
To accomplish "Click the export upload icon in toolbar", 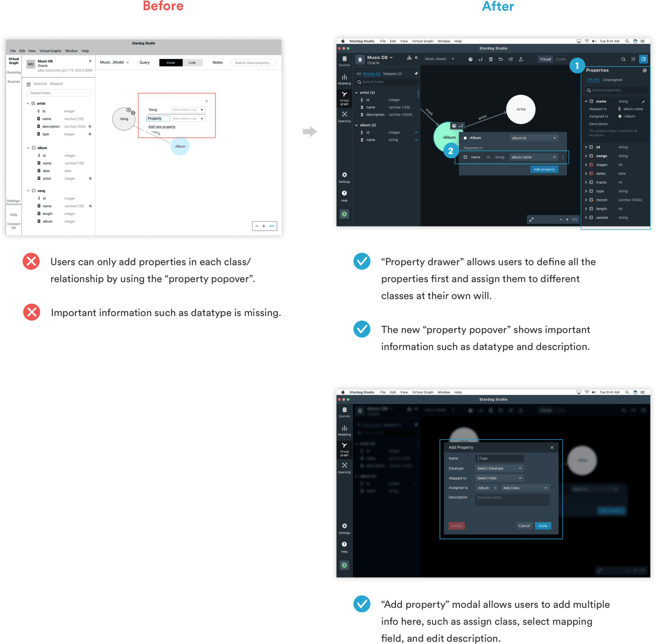I will pos(521,59).
